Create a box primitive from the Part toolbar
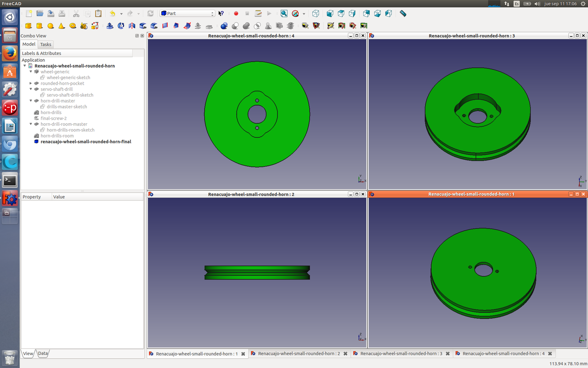 click(28, 26)
